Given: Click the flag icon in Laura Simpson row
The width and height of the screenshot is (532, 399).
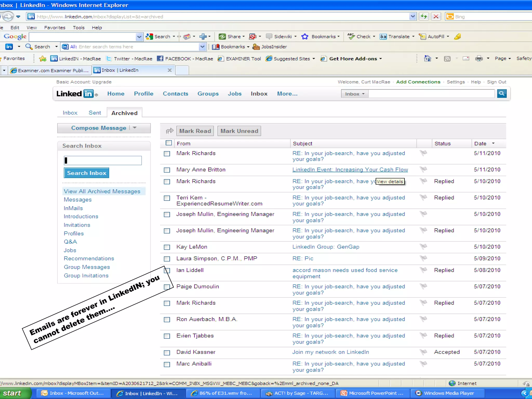Looking at the screenshot, I should tap(423, 258).
